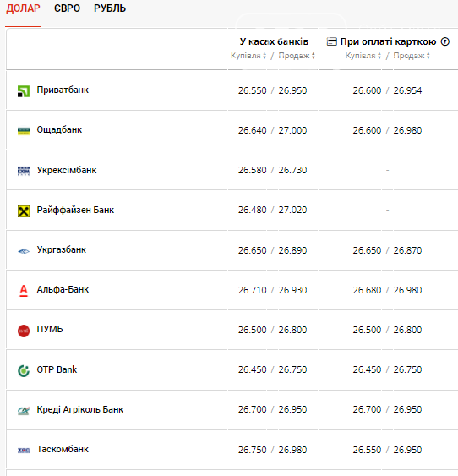
Task: Click the Приватбанк logo icon
Action: 24,91
